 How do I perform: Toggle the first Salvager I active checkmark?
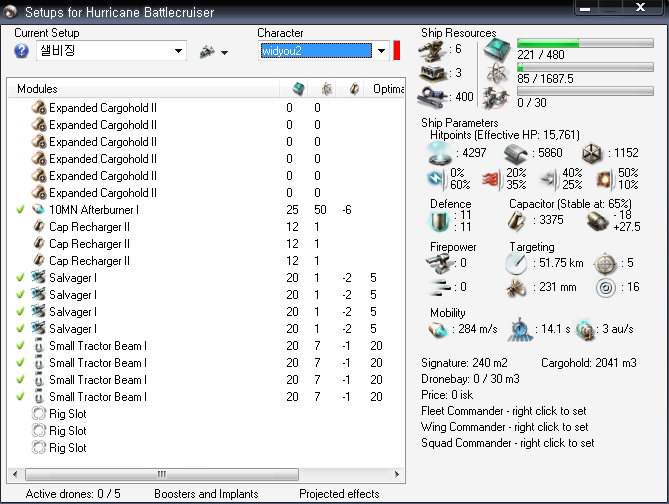click(x=20, y=278)
